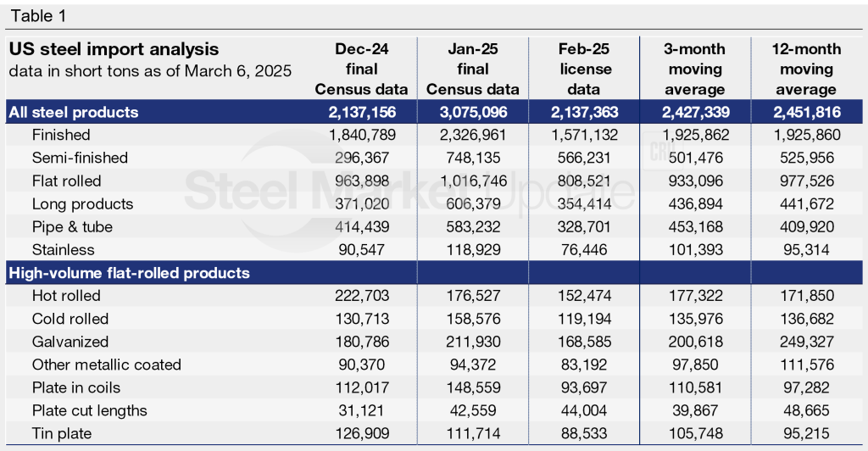Click the 'Dec-24 final Census data' column header

tap(361, 69)
